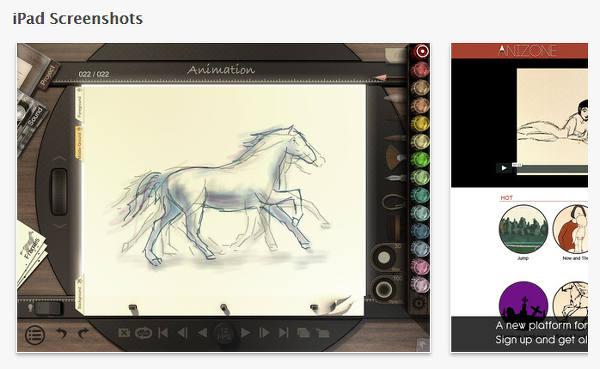
Task: Select the pencil tool
Action: coord(390,77)
